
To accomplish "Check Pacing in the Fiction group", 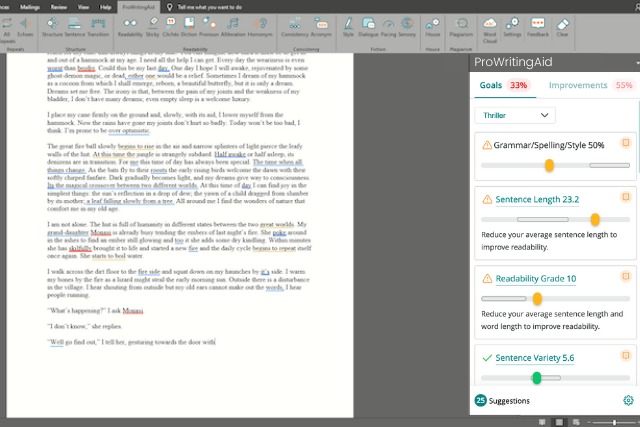I will 389,28.
